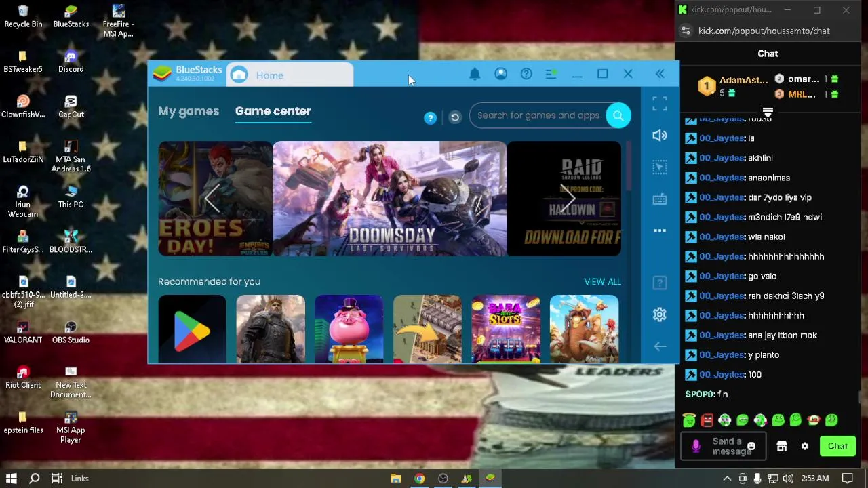The height and width of the screenshot is (488, 868).
Task: Toggle mouse cursor lock in BlueStacks sidebar
Action: click(x=660, y=167)
